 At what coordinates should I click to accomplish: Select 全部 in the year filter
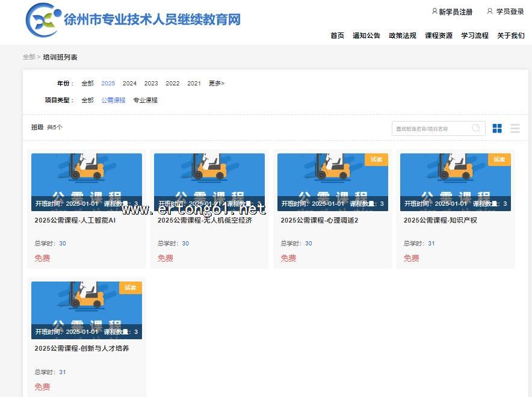[87, 84]
